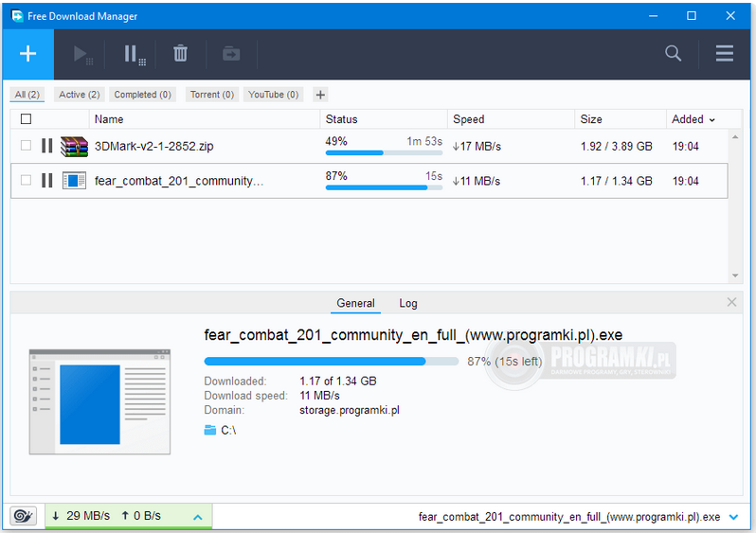Click the large progress bar in details panel
This screenshot has height=533, width=756.
(331, 361)
